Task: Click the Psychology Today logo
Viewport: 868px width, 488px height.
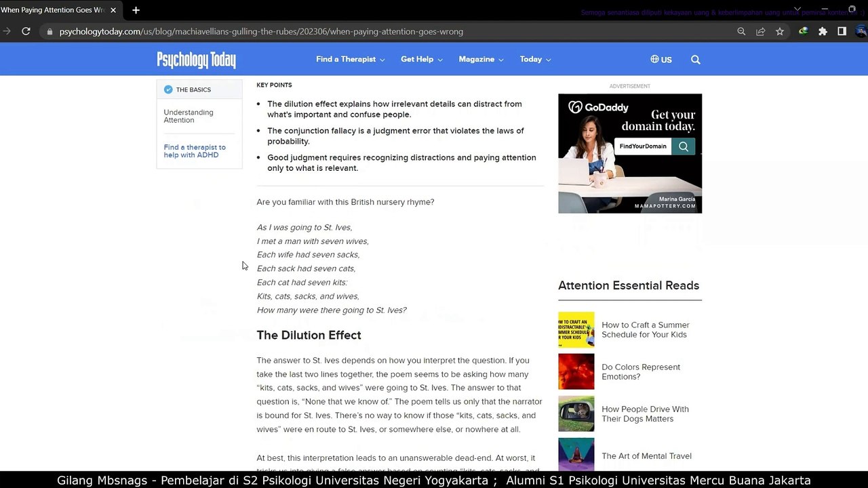Action: pos(196,60)
